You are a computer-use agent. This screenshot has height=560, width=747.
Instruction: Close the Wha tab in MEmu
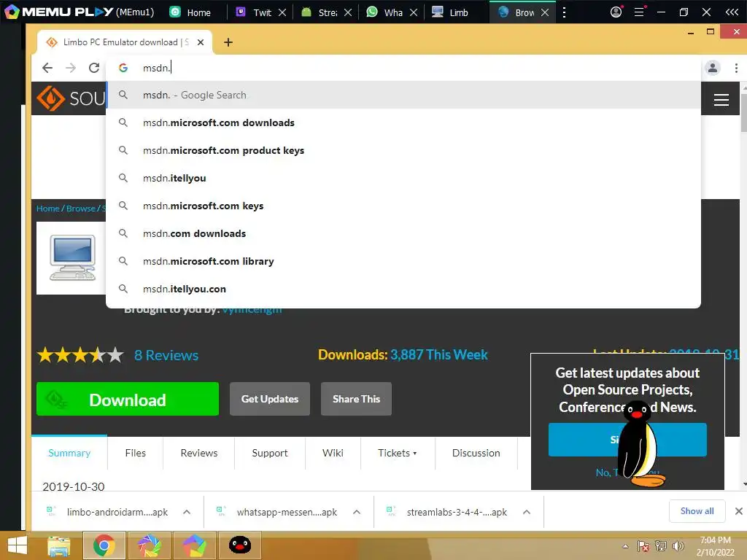pyautogui.click(x=414, y=12)
